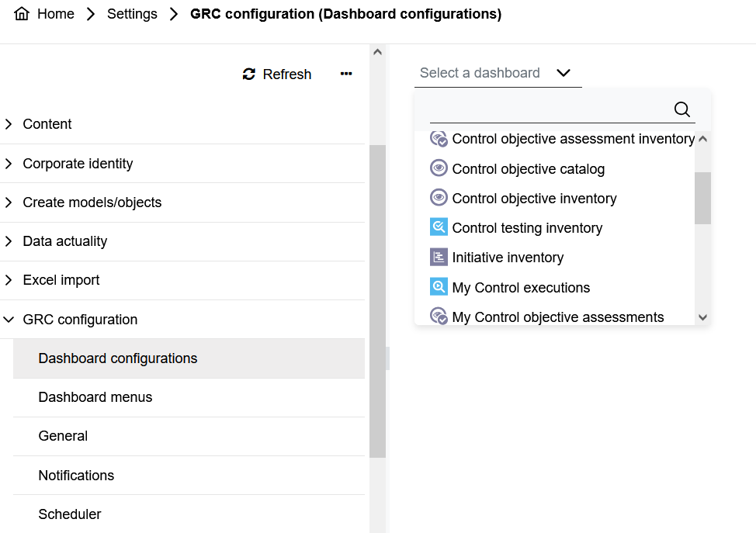Click the Control objective catalog eye icon
The width and height of the screenshot is (756, 533).
point(439,168)
